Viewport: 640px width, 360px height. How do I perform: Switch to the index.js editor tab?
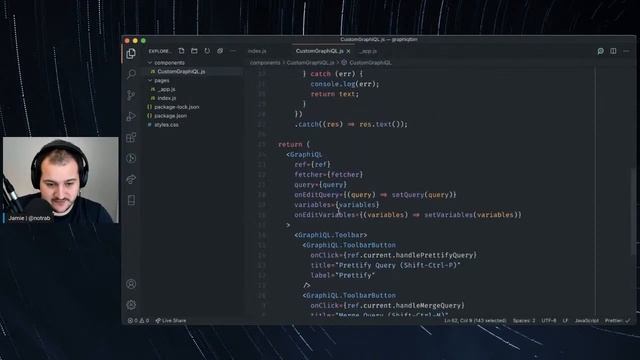click(x=257, y=51)
